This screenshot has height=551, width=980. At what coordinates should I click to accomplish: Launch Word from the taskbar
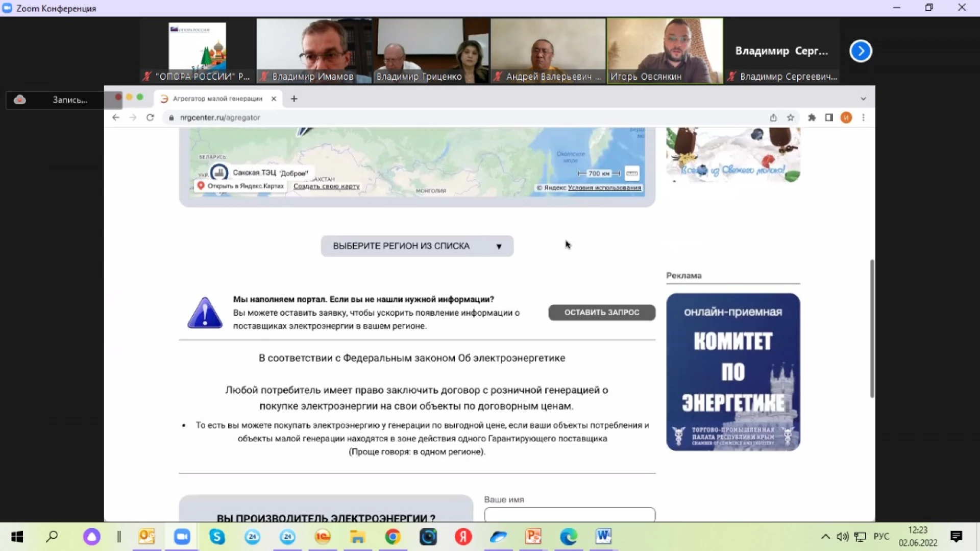pos(603,537)
